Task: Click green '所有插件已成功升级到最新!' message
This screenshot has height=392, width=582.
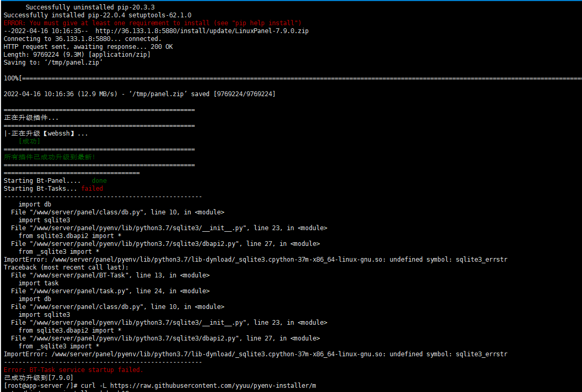Action: pos(49,157)
